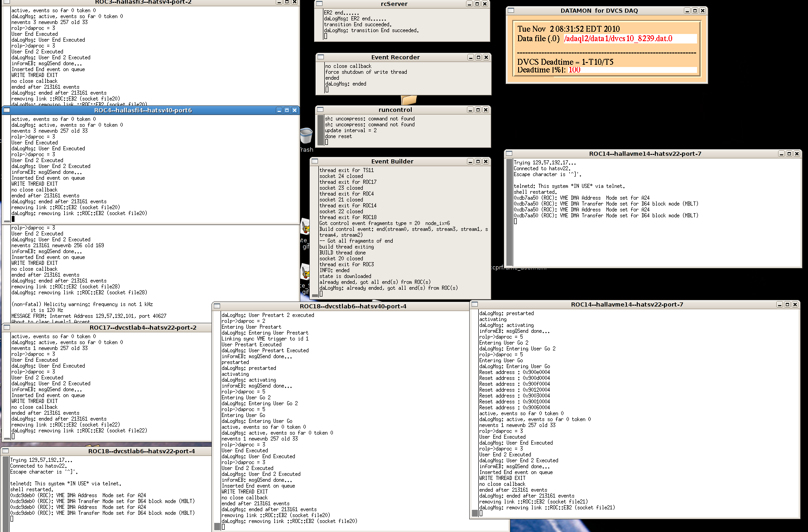808x532 pixels.
Task: Click 'daLogMsg: prestarted' in ROC18 hatsv40 window
Action: tap(249, 368)
